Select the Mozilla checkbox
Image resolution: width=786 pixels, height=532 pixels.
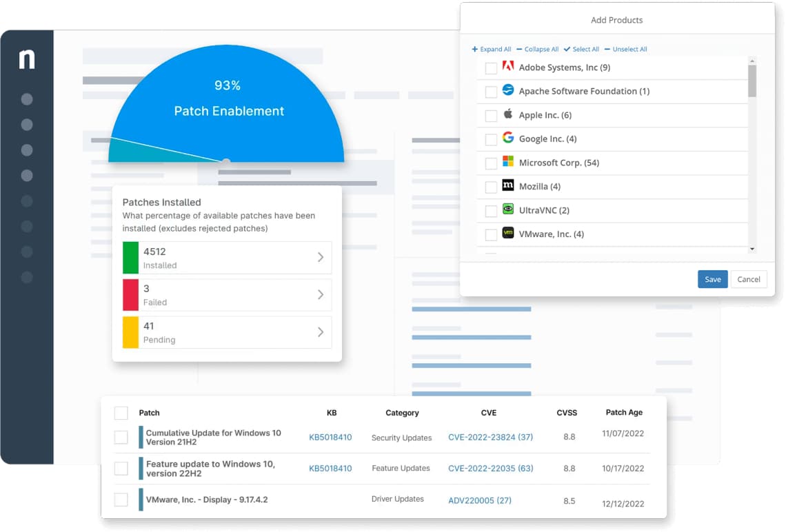point(491,187)
